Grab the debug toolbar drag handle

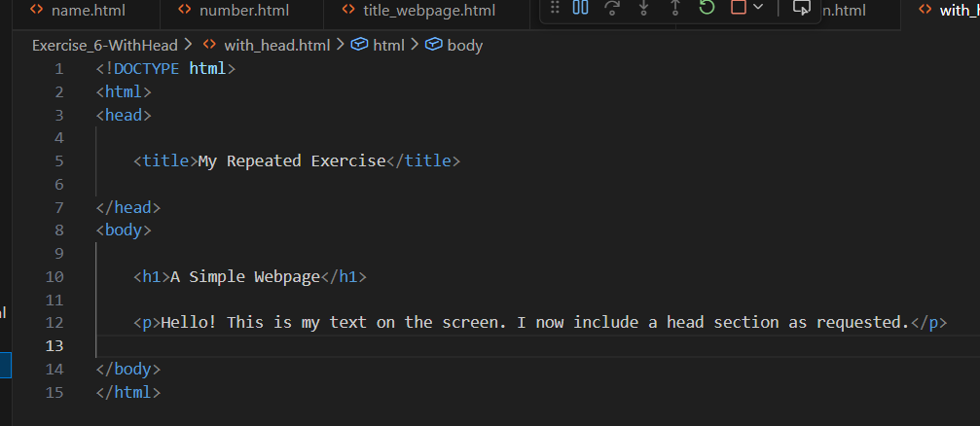tap(555, 8)
